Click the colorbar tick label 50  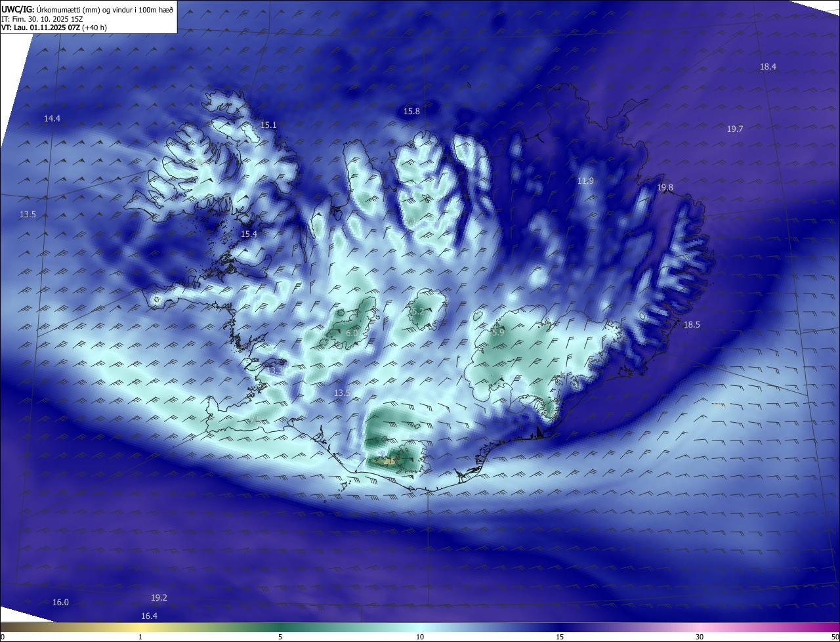pos(835,637)
